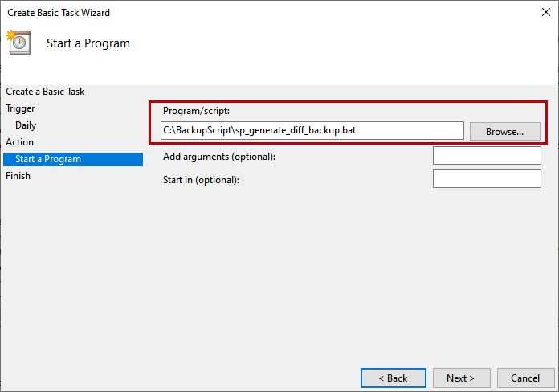This screenshot has height=392, width=559.
Task: Select the Create a Basic Task step
Action: 45,92
